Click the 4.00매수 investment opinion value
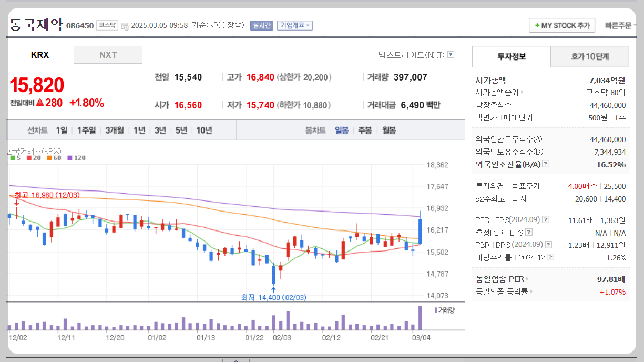Image resolution: width=644 pixels, height=362 pixels. (x=582, y=186)
